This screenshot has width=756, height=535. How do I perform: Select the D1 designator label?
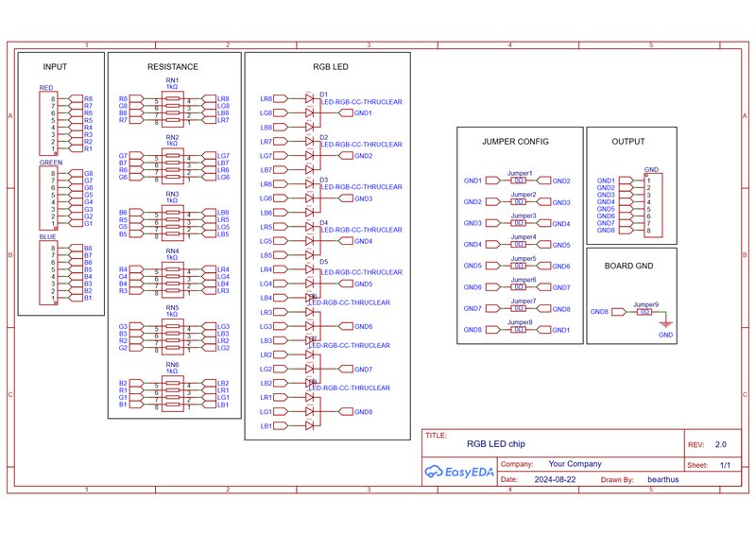click(323, 95)
